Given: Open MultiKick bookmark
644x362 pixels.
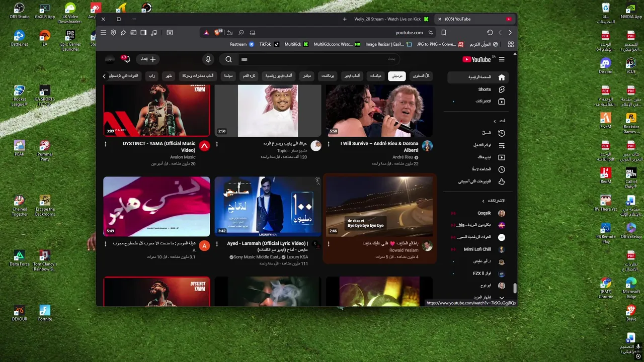Looking at the screenshot, I should [296, 44].
